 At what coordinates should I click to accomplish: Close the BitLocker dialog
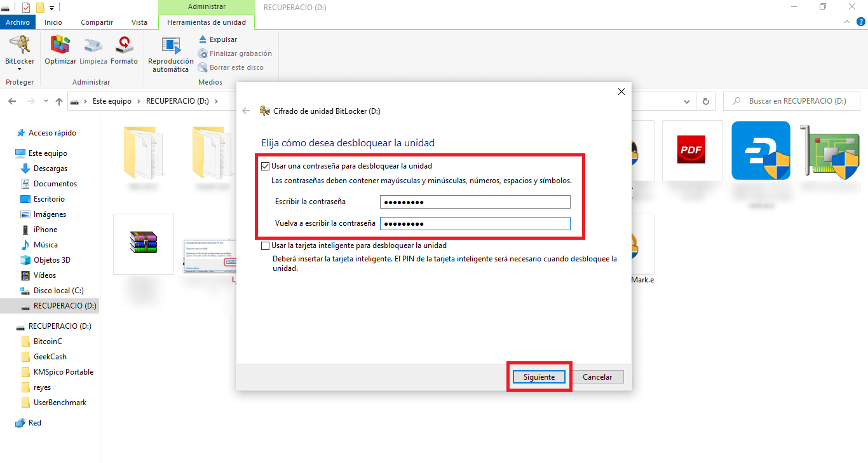coord(621,92)
